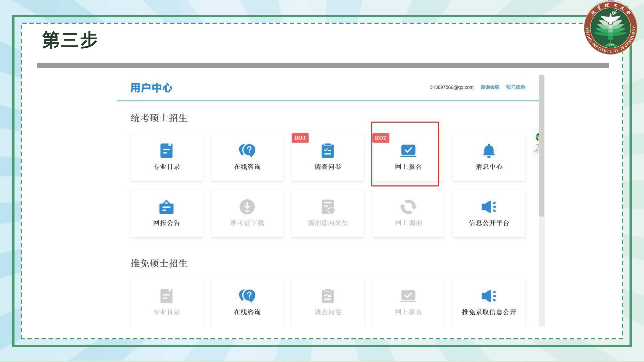Open the 账号信息 link
This screenshot has height=362, width=644.
tap(516, 87)
